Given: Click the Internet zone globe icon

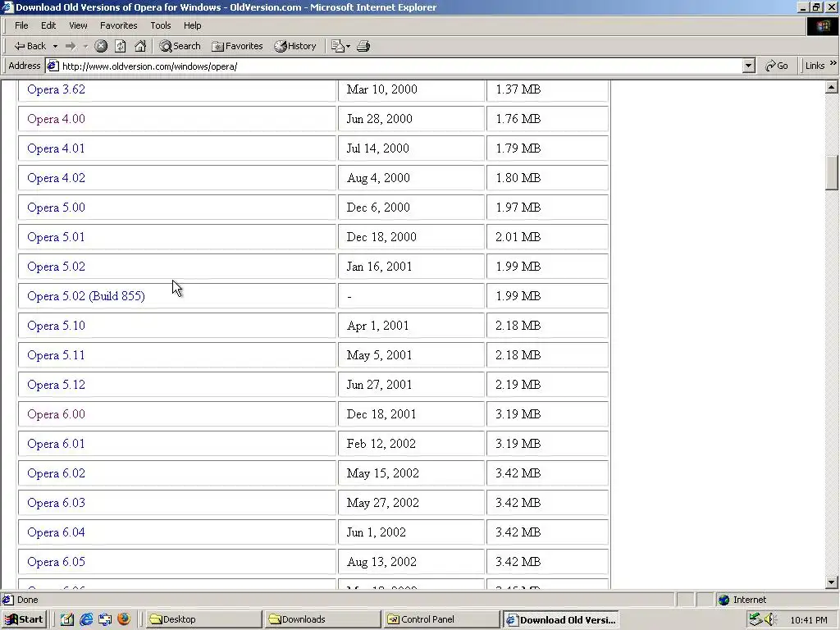Looking at the screenshot, I should [x=724, y=600].
